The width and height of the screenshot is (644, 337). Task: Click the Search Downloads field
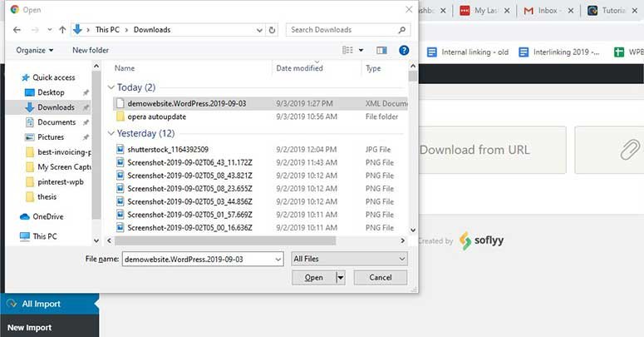click(x=348, y=30)
